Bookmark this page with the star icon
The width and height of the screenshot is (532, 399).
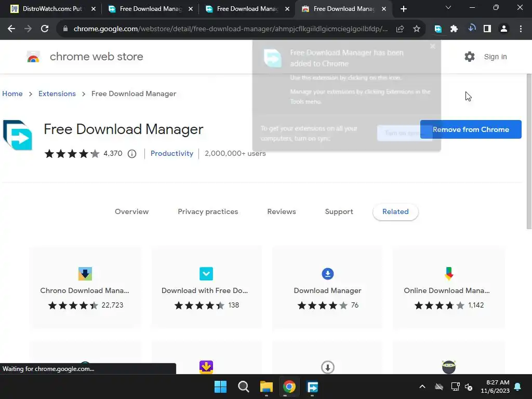417,29
